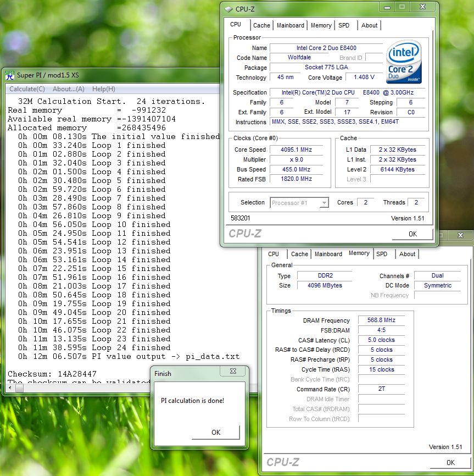Select SPD tab in rear CPU-Z memory window
474x476 pixels.
[x=382, y=254]
